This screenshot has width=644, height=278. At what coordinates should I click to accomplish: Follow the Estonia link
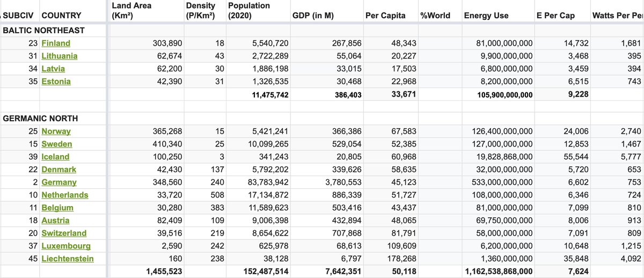tap(56, 82)
